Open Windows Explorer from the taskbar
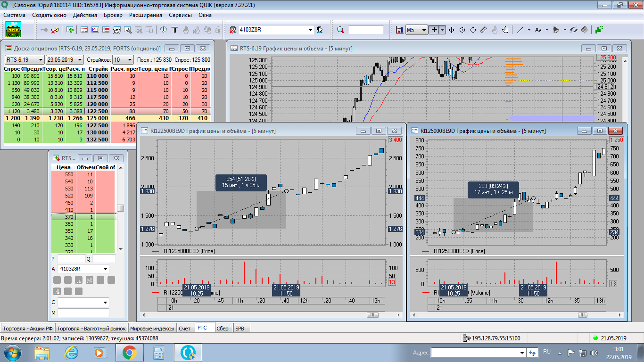 [x=42, y=352]
